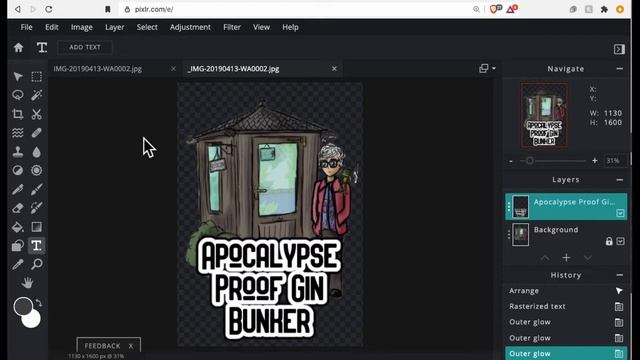Image resolution: width=640 pixels, height=360 pixels.
Task: Select the Heal bandage tool
Action: point(37,133)
